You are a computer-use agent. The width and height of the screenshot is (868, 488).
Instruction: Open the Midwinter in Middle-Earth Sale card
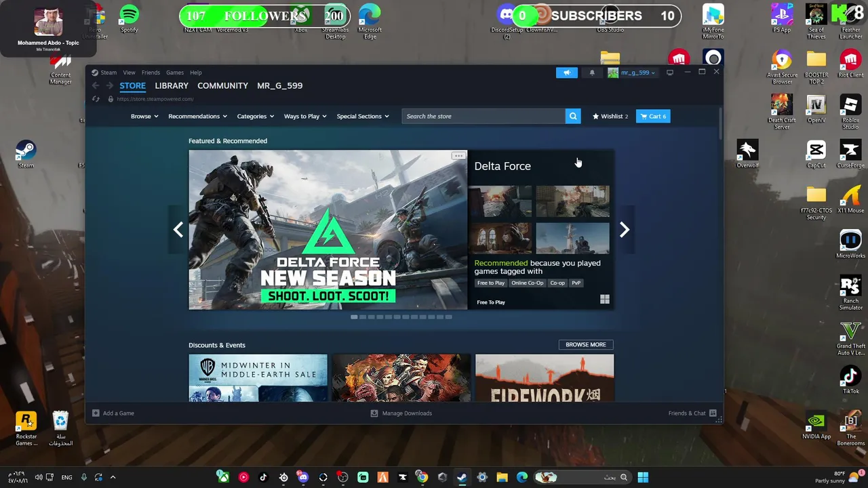pos(258,378)
